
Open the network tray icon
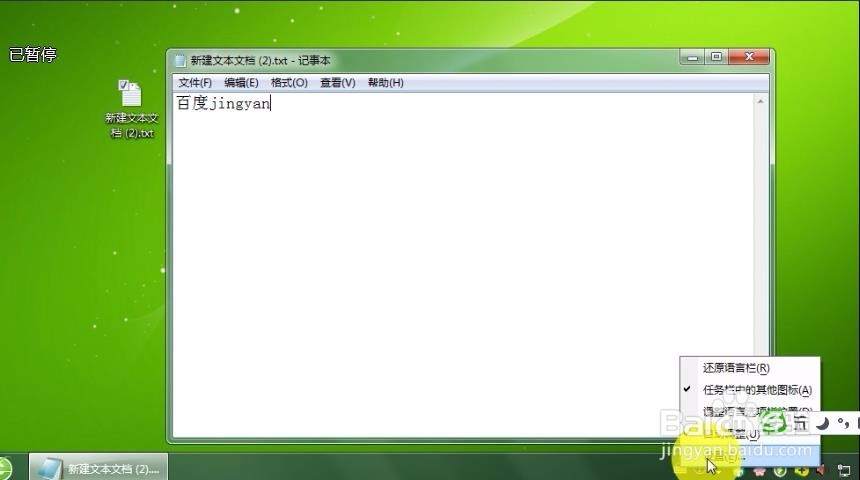pos(844,471)
